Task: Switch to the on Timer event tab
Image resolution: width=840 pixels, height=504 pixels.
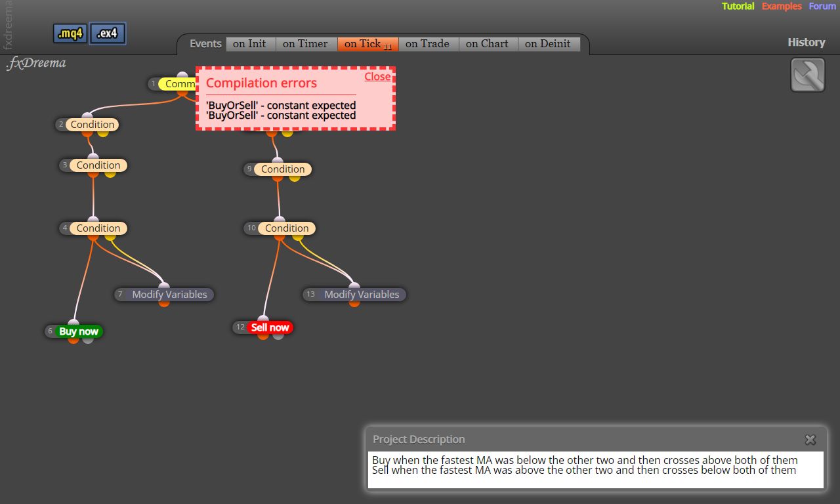Action: 306,44
